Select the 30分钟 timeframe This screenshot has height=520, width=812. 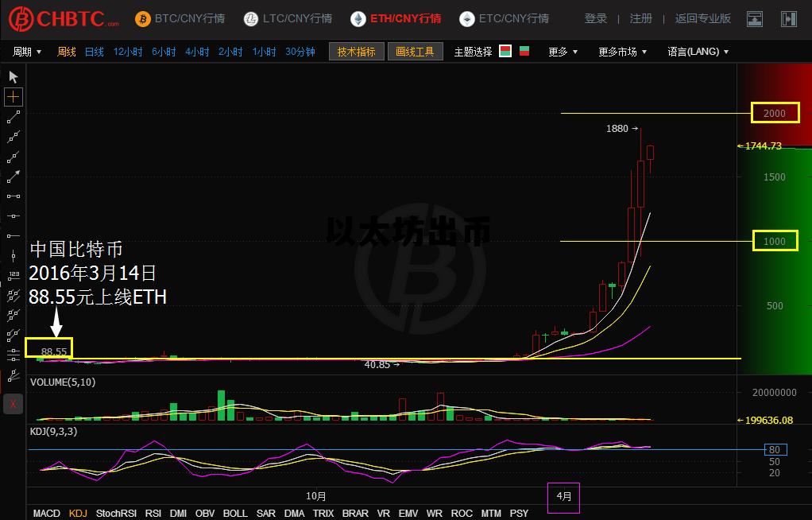point(300,52)
